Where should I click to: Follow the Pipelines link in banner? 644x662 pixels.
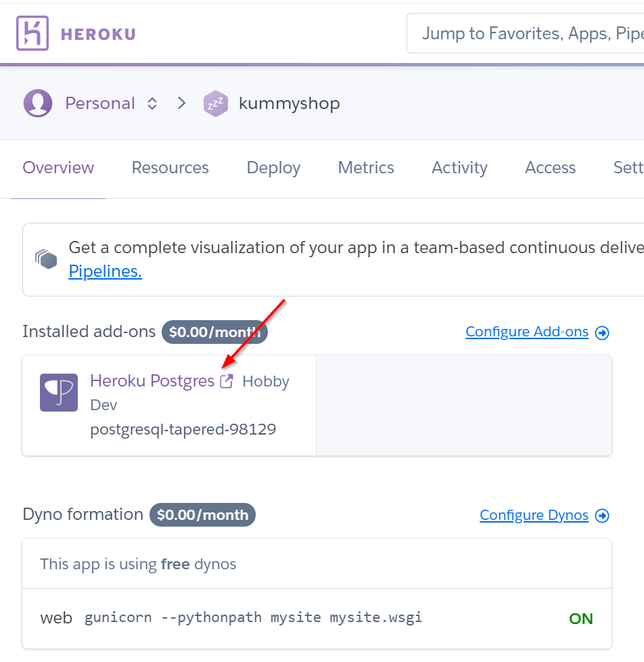click(105, 271)
